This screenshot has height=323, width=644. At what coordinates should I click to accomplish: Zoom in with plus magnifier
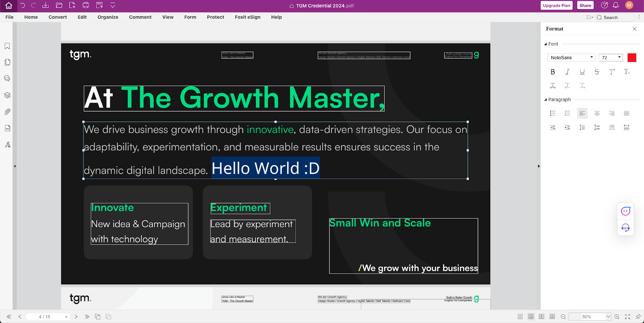tap(617, 317)
